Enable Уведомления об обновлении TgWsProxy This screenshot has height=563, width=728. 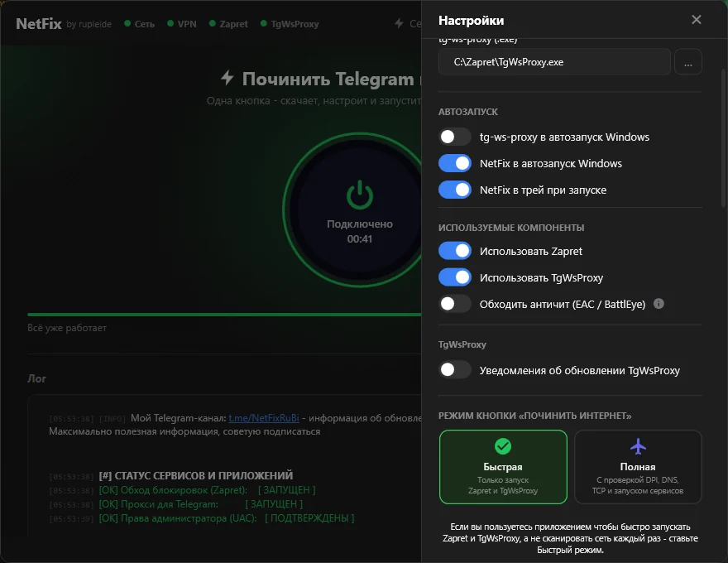pyautogui.click(x=455, y=370)
